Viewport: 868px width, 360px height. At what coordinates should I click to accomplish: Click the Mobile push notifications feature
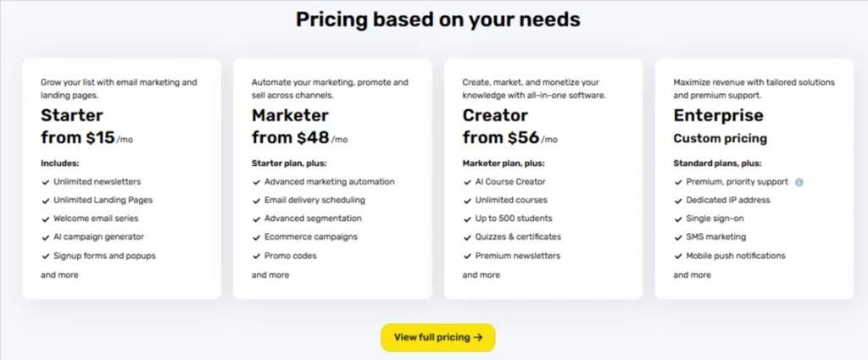736,256
